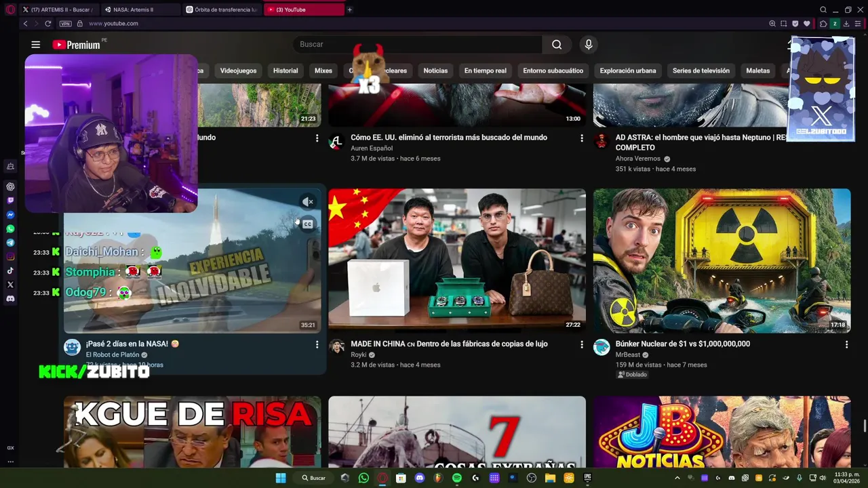This screenshot has width=868, height=488.
Task: Open sidebar setup three-dots at bottom
Action: [10, 462]
